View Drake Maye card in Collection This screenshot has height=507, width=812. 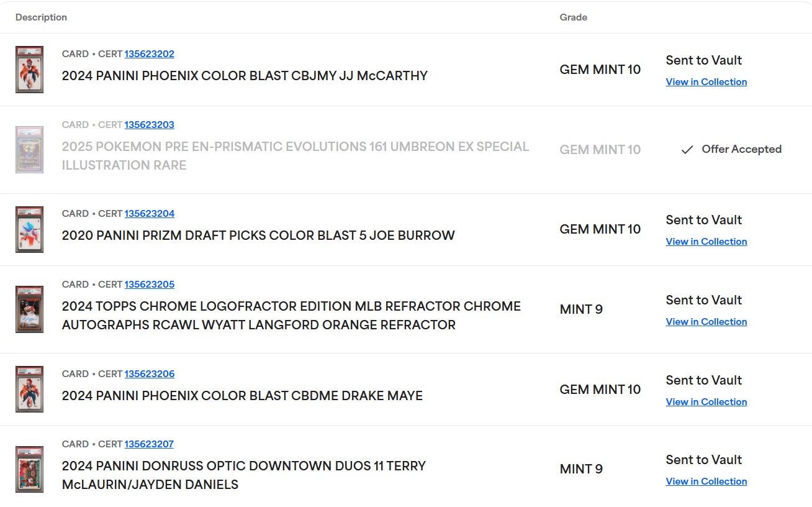(706, 402)
